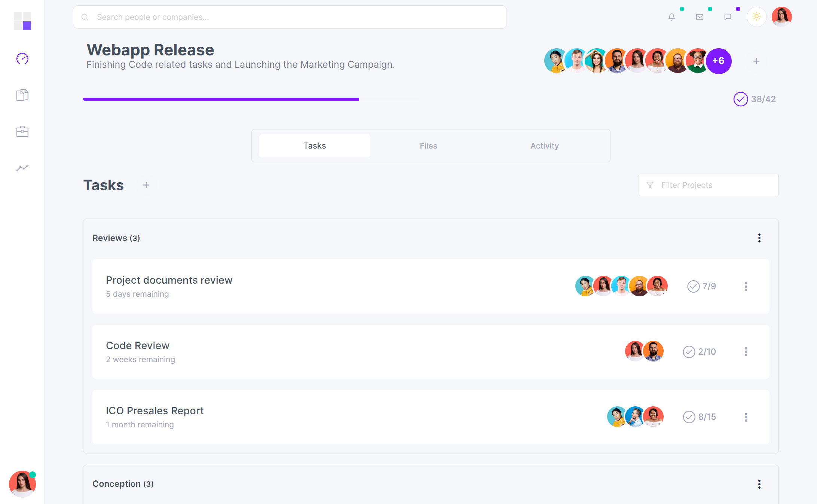Open options menu for Project documents review
The height and width of the screenshot is (504, 817).
coord(746,287)
